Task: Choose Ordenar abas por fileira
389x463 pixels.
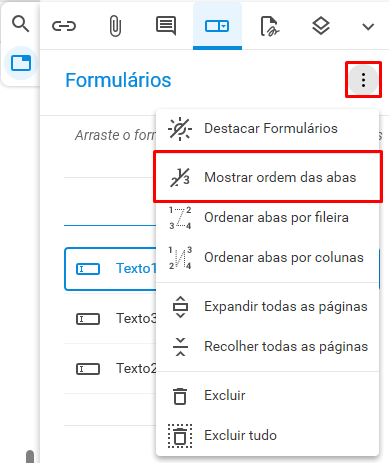Action: click(268, 218)
